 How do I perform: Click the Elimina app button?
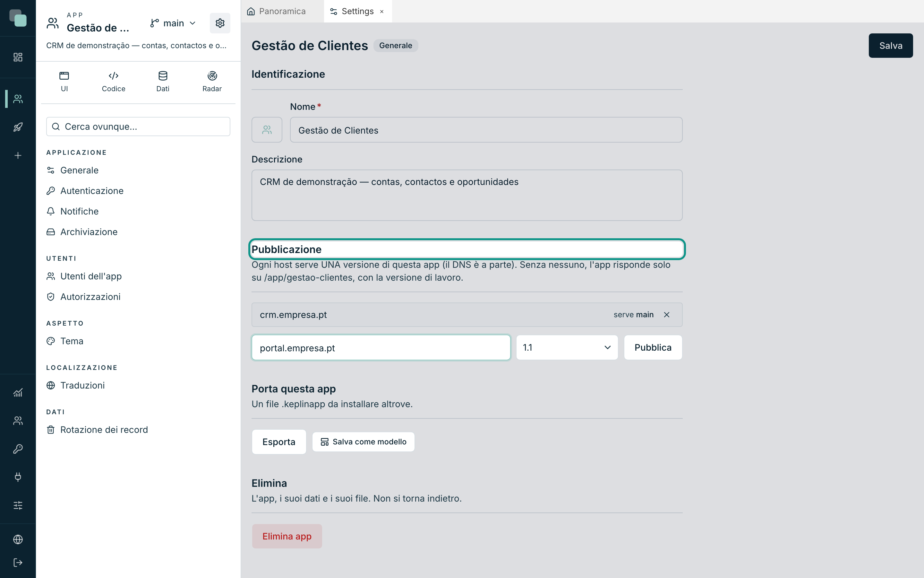pos(287,536)
